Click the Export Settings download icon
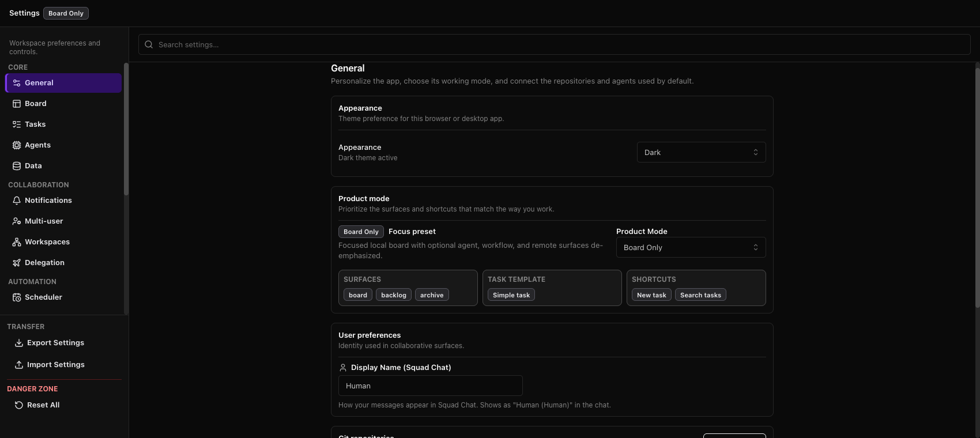 tap(19, 343)
